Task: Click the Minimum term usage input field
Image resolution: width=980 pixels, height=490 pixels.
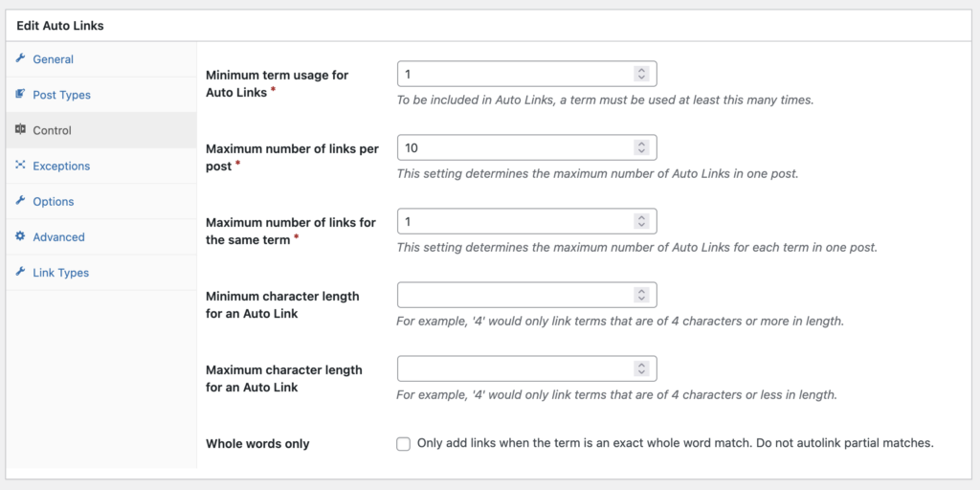Action: point(527,74)
